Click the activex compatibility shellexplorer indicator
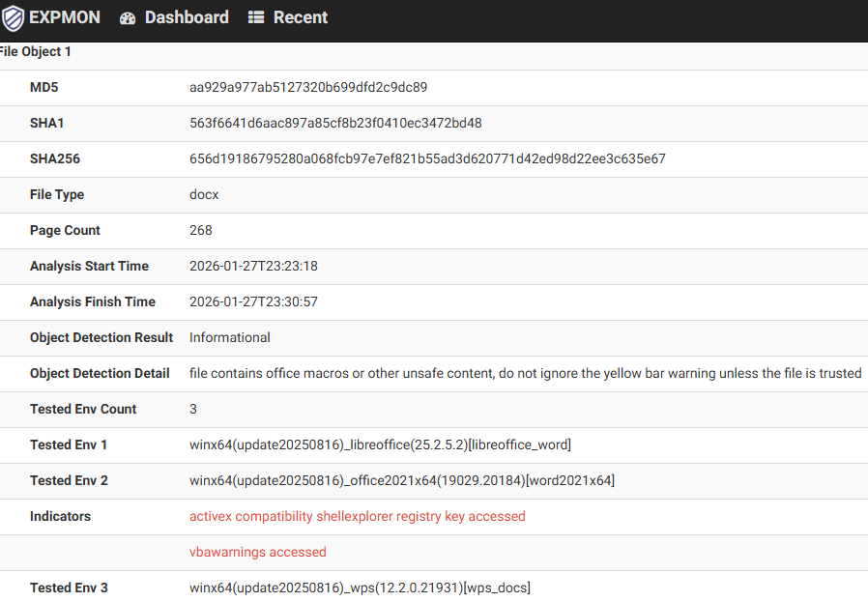This screenshot has height=602, width=868. point(357,517)
